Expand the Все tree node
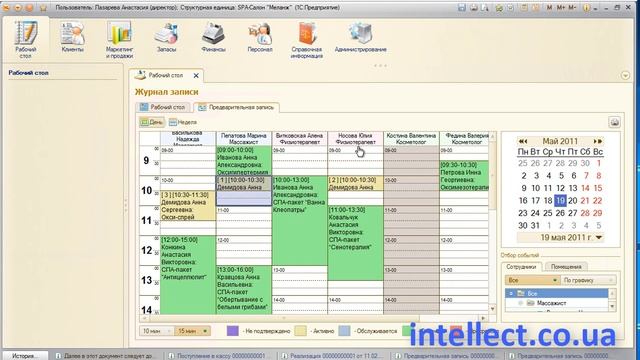 (511, 293)
